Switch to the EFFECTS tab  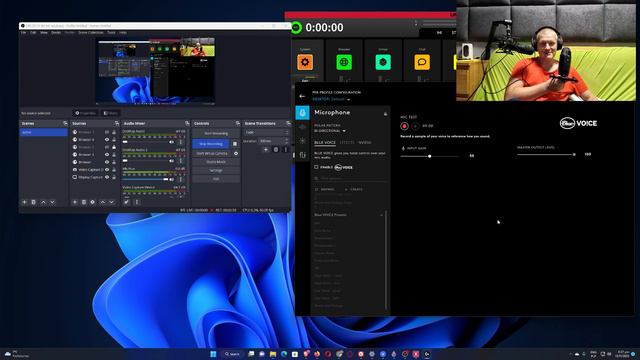click(347, 142)
